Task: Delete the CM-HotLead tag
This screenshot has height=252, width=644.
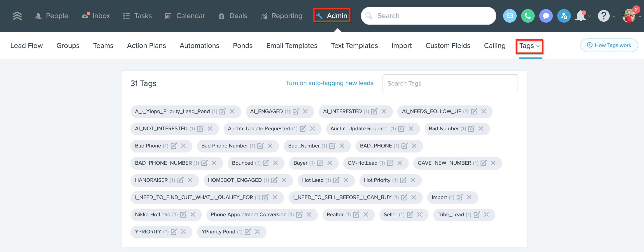Action: (x=399, y=163)
